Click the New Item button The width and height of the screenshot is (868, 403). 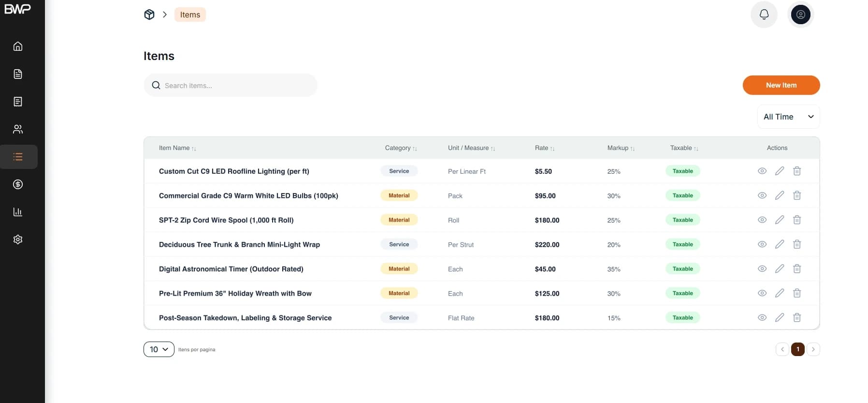781,85
